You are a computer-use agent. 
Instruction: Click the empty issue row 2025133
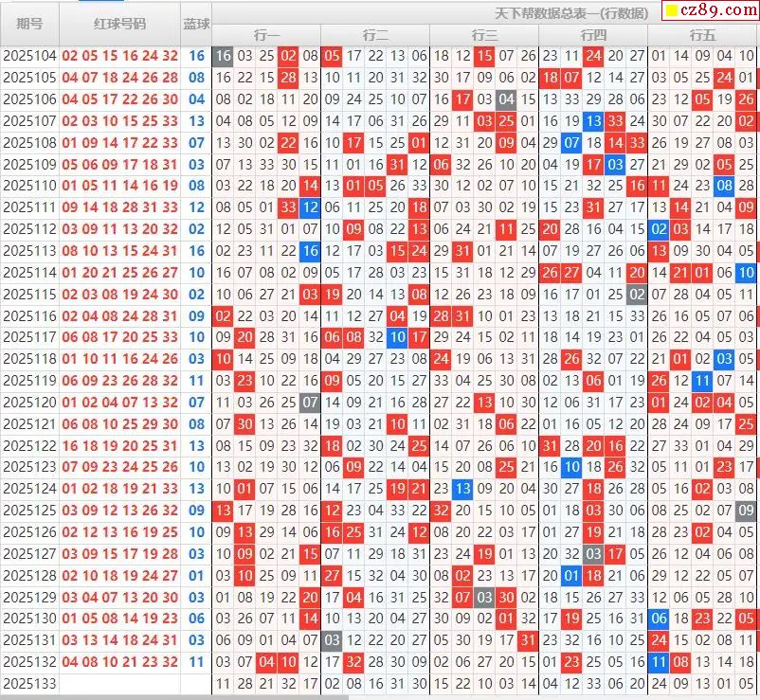click(29, 683)
